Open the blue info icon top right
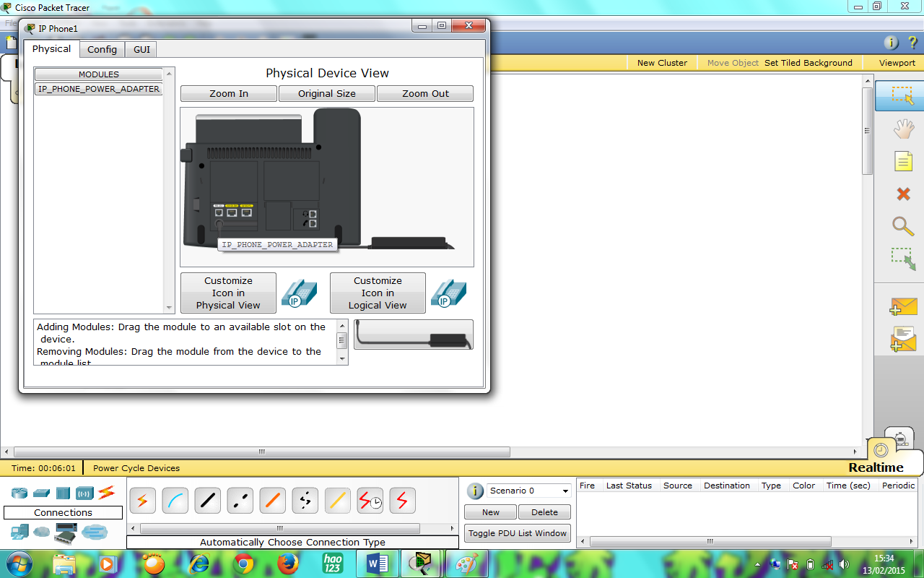 click(x=892, y=43)
